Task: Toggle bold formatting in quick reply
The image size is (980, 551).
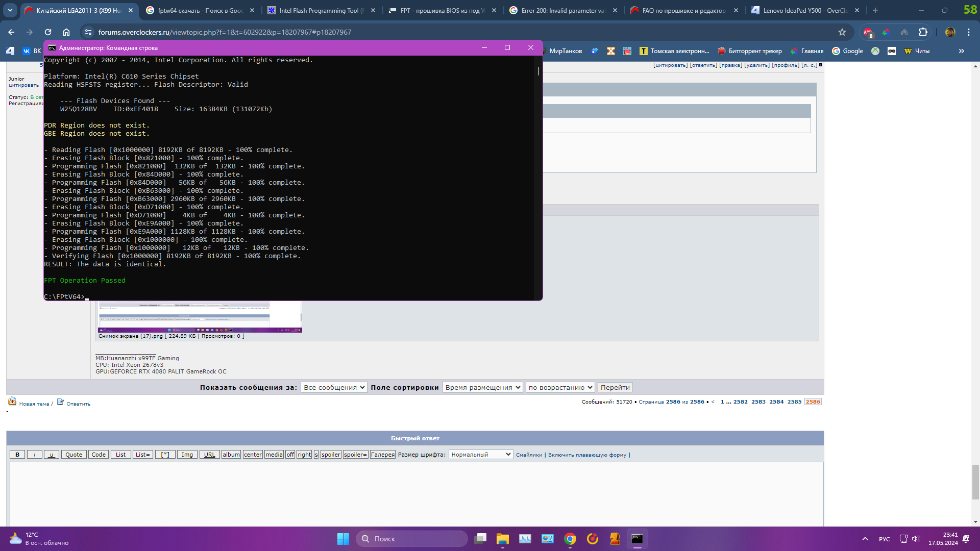Action: tap(17, 455)
